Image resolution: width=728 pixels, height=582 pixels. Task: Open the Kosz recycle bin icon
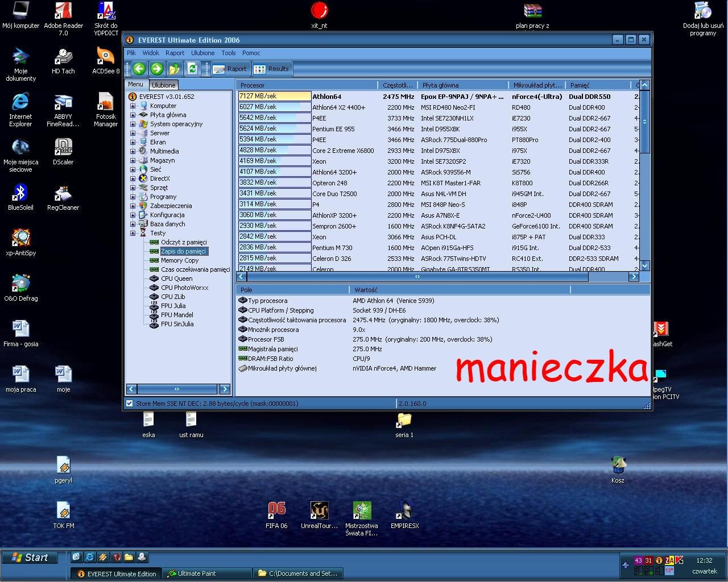coord(618,470)
